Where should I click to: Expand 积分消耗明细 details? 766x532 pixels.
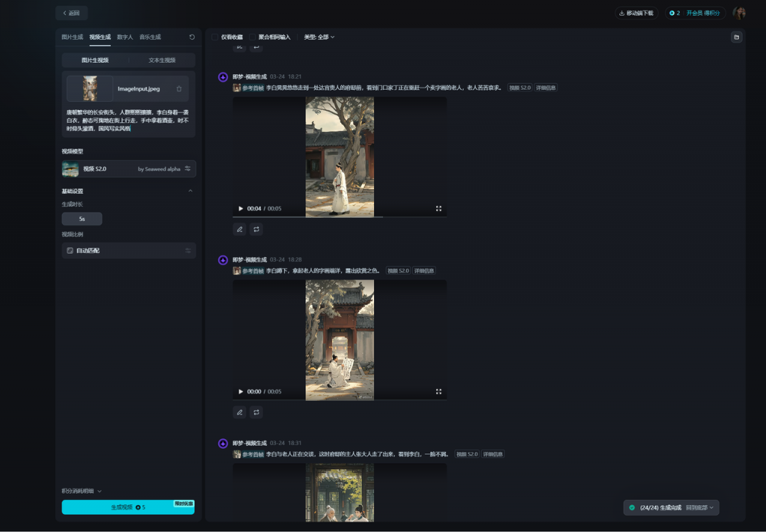click(x=81, y=491)
